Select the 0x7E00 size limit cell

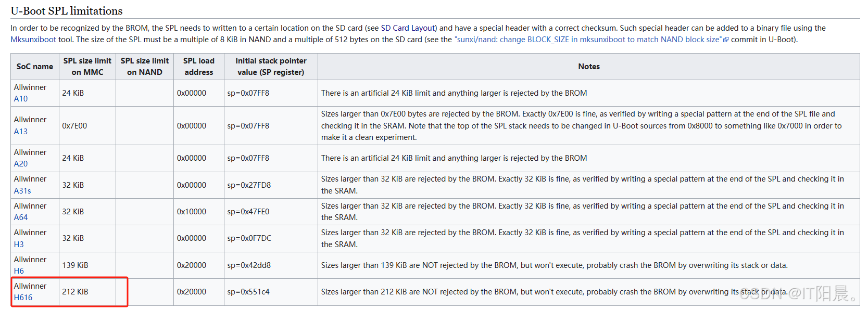pyautogui.click(x=87, y=126)
